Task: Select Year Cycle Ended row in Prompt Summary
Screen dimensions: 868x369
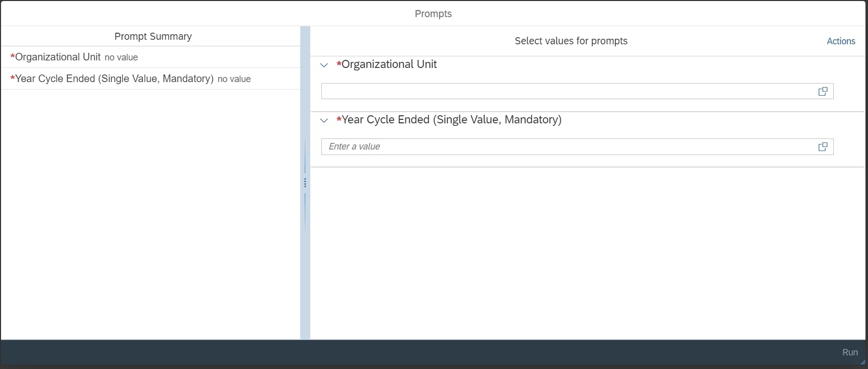Action: (x=114, y=79)
